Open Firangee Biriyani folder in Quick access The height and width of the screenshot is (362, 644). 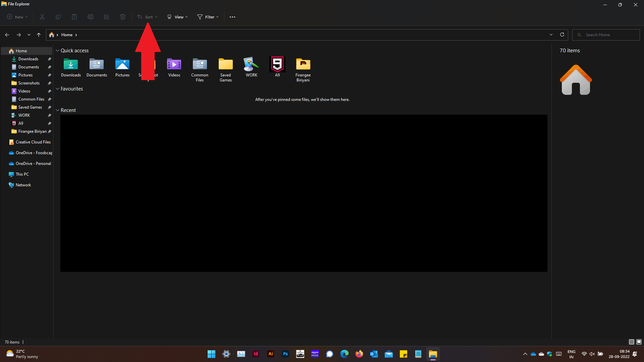[x=303, y=70]
